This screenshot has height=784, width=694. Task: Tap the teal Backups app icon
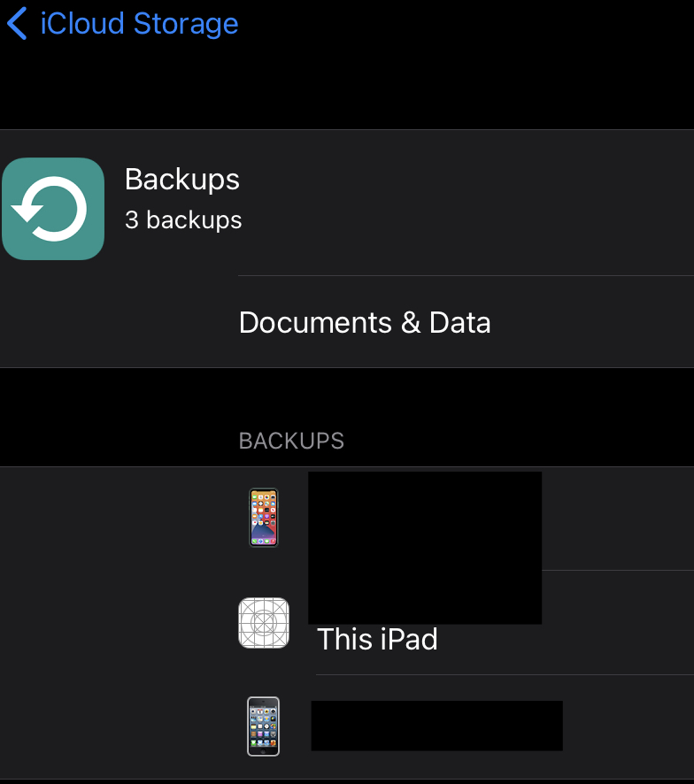(x=53, y=209)
